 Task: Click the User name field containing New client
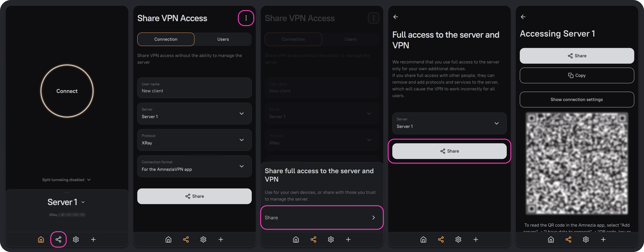[194, 88]
